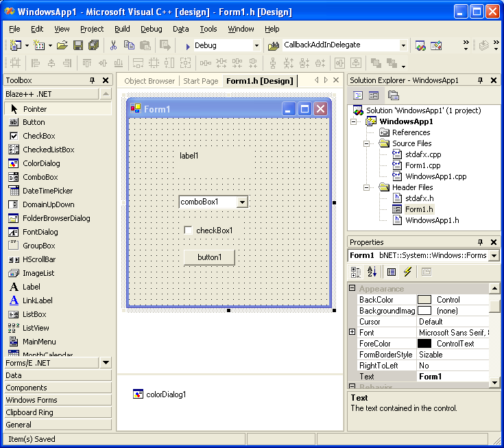Click the BackColor Control color swatch

coord(424,300)
